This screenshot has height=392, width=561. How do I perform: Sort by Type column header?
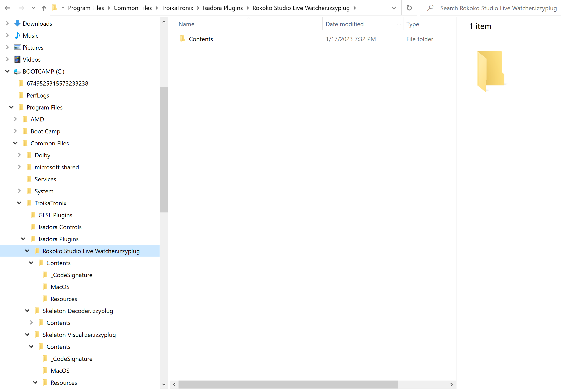[x=413, y=24]
